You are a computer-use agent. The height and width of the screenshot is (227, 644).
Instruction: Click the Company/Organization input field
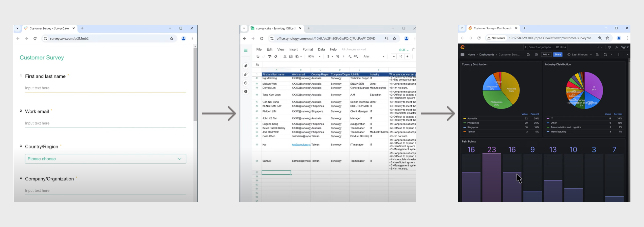point(106,190)
